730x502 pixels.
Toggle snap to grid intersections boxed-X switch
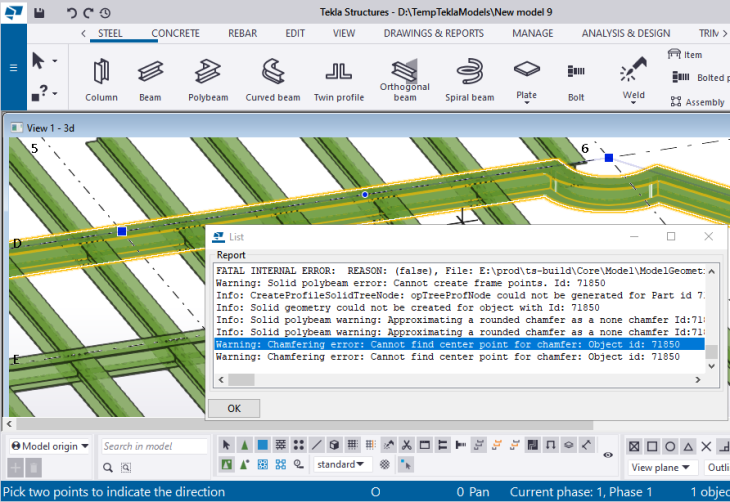(634, 447)
